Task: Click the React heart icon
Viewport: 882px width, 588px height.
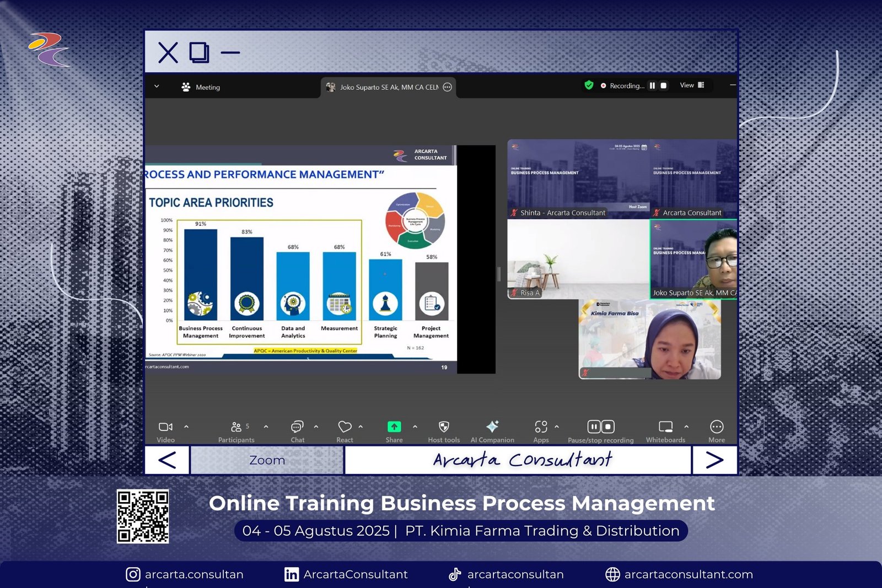Action: [x=345, y=427]
